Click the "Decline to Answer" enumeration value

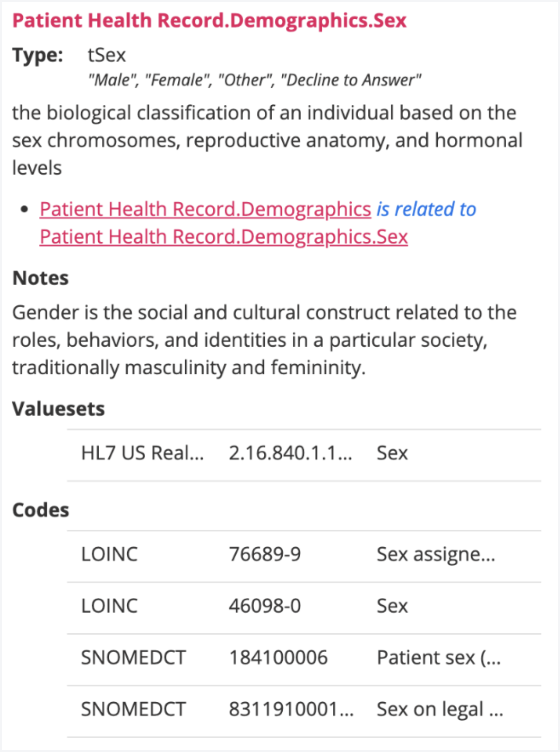pyautogui.click(x=351, y=80)
